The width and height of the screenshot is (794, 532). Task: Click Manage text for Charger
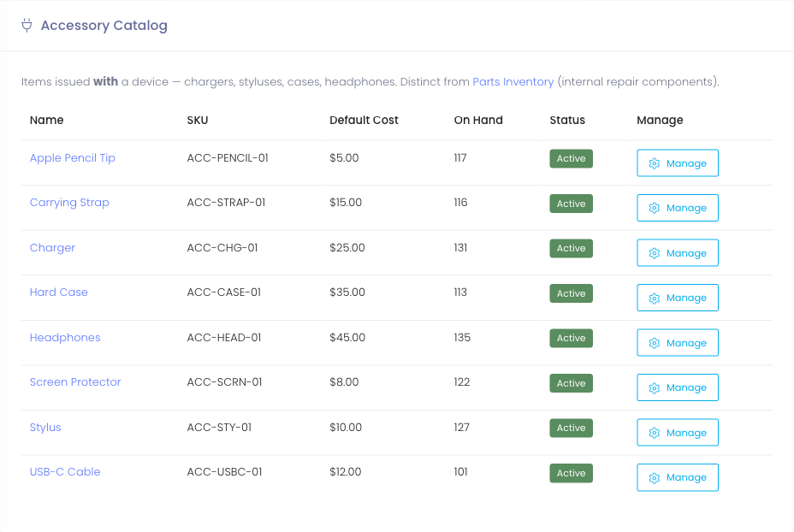click(686, 253)
